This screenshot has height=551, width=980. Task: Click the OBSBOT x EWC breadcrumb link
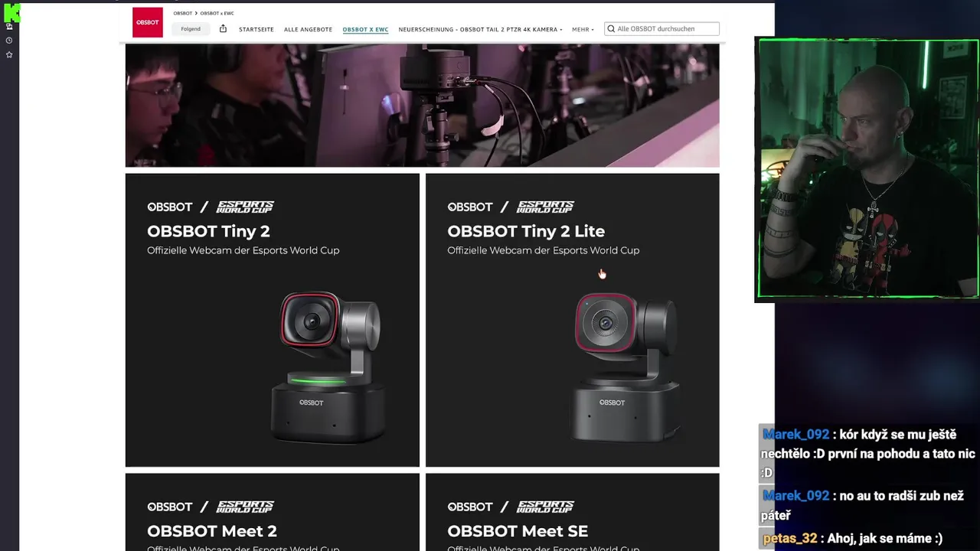(217, 13)
